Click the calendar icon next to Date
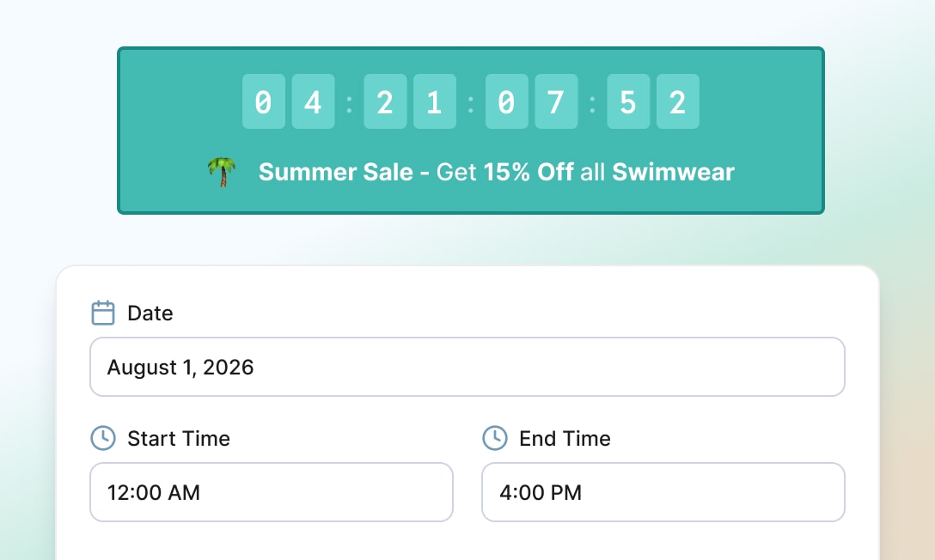 coord(102,313)
